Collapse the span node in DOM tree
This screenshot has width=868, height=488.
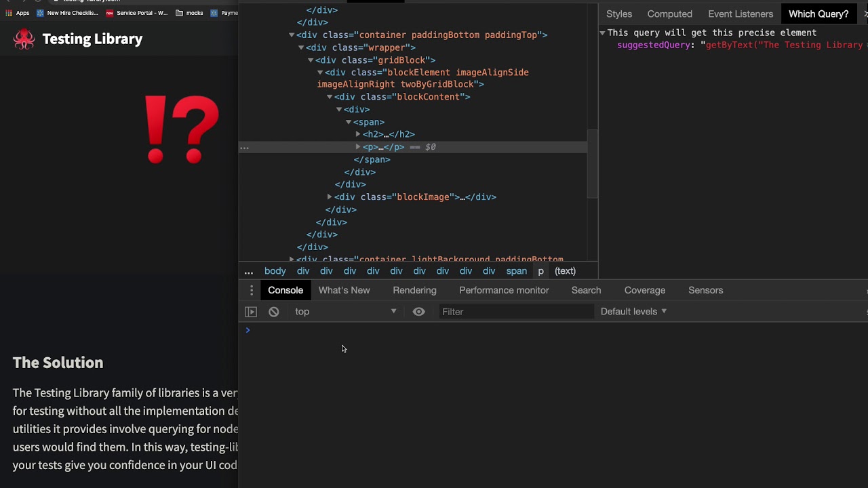[349, 122]
